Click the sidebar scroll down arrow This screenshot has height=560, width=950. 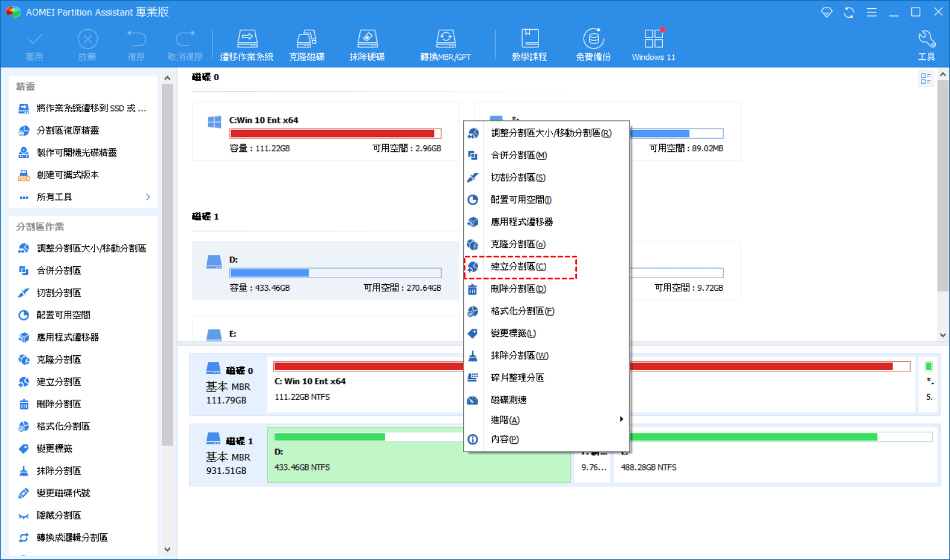[x=167, y=549]
